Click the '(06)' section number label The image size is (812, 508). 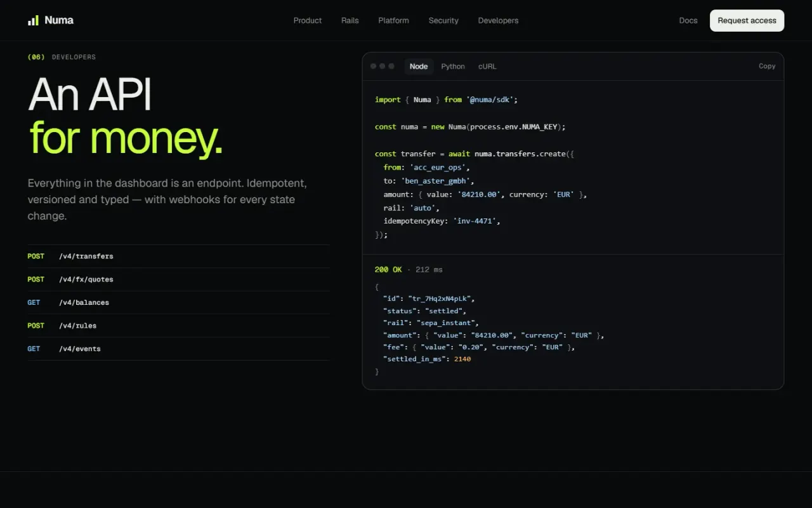coord(36,57)
